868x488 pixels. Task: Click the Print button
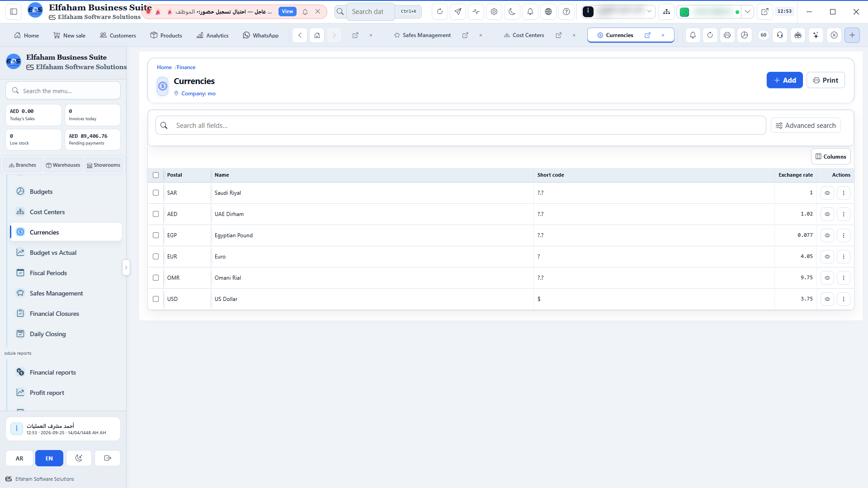pyautogui.click(x=825, y=80)
